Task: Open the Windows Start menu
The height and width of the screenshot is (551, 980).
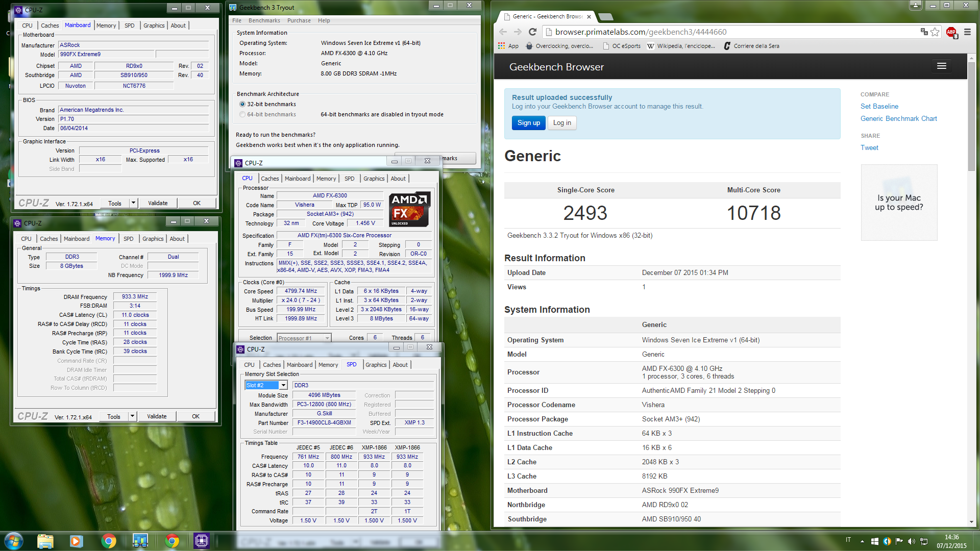Action: pos(14,540)
